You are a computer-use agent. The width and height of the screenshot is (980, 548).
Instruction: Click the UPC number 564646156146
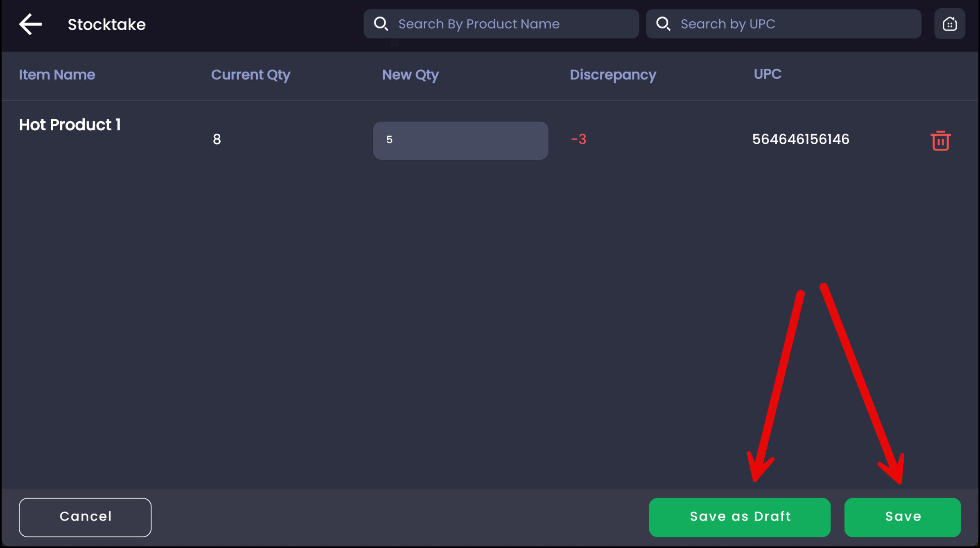(801, 139)
